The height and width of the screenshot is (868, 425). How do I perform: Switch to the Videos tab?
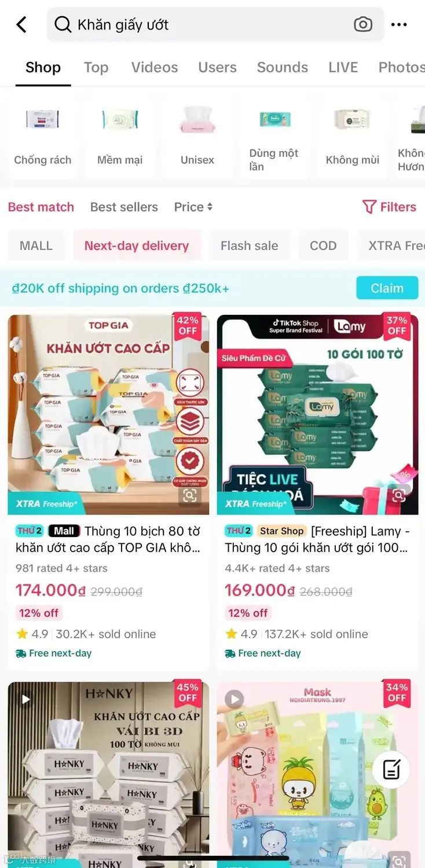(x=155, y=67)
